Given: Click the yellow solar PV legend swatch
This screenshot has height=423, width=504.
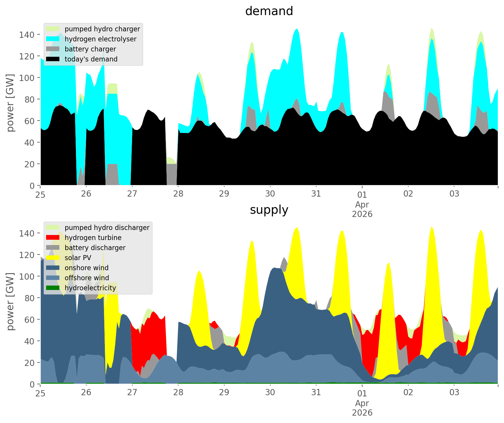Looking at the screenshot, I should pyautogui.click(x=53, y=258).
